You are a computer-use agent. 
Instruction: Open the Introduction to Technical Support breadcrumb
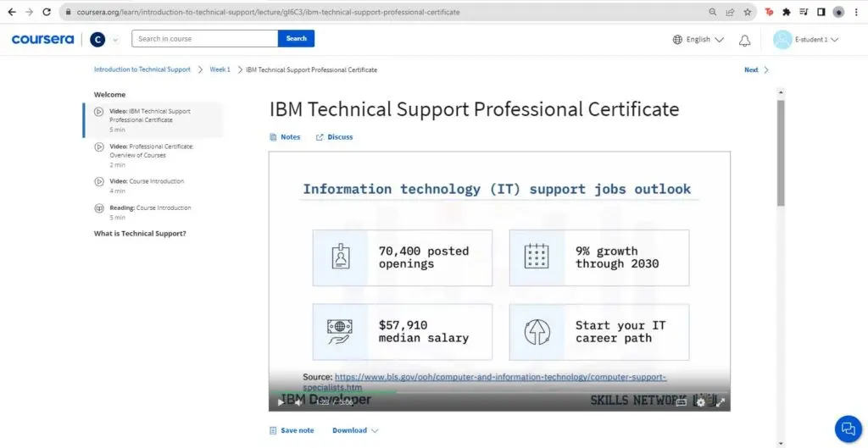coord(142,69)
